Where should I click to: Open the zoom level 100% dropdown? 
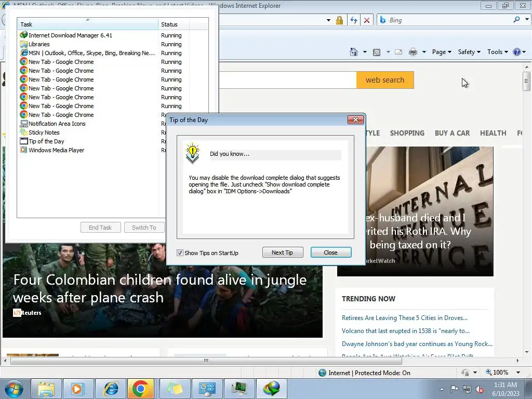pyautogui.click(x=518, y=373)
